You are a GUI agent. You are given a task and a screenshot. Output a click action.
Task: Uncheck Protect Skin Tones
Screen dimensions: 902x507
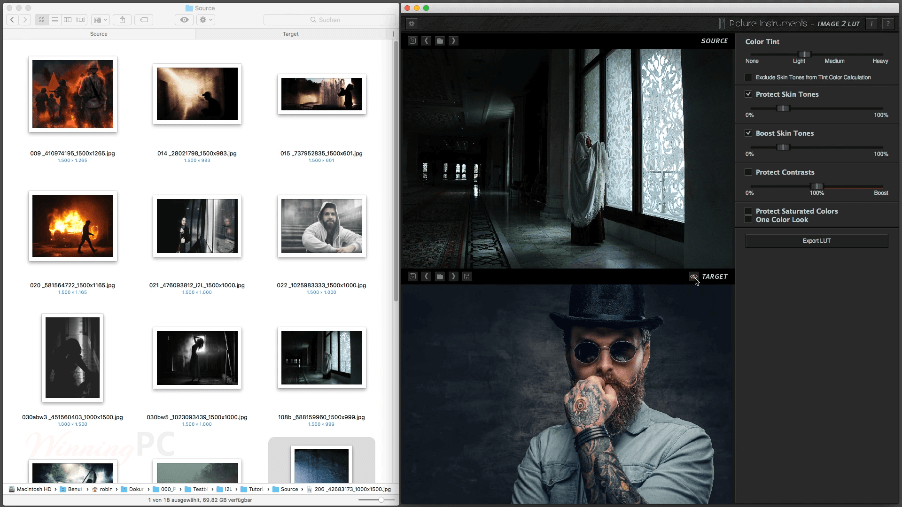click(748, 94)
